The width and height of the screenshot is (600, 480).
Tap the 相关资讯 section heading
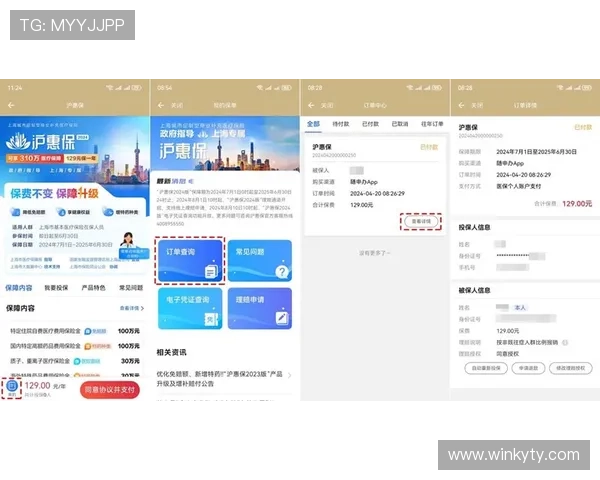tap(171, 352)
